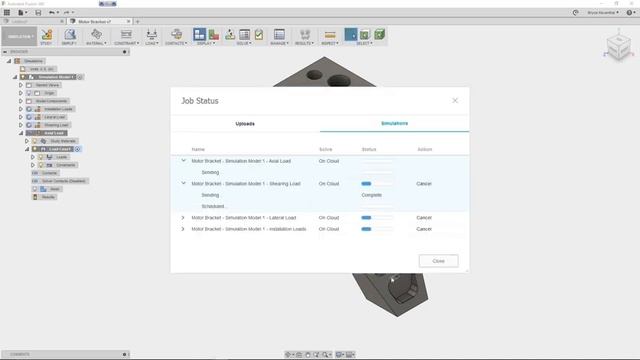This screenshot has width=640, height=360.
Task: Click the Results tool icon
Action: [x=305, y=35]
